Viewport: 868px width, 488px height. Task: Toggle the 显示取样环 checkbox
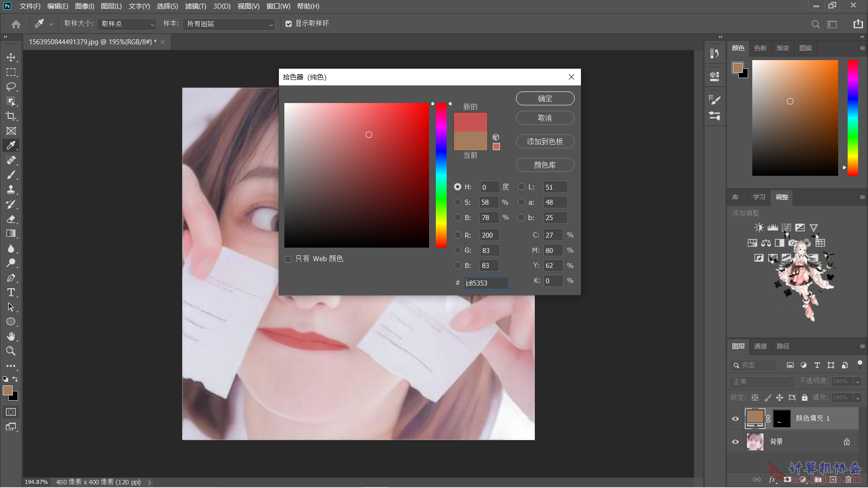pyautogui.click(x=288, y=24)
